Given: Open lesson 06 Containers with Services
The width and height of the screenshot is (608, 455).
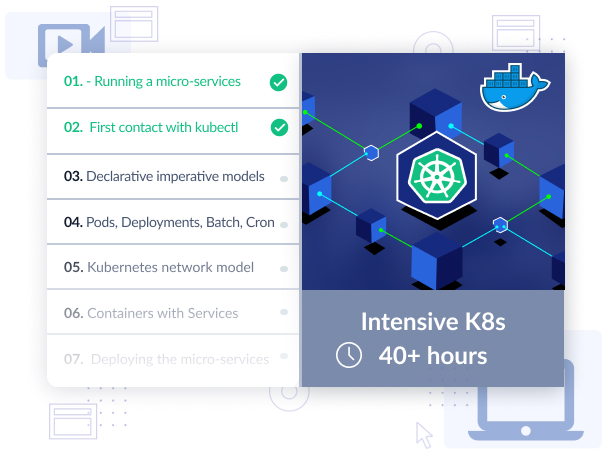Looking at the screenshot, I should [x=173, y=312].
